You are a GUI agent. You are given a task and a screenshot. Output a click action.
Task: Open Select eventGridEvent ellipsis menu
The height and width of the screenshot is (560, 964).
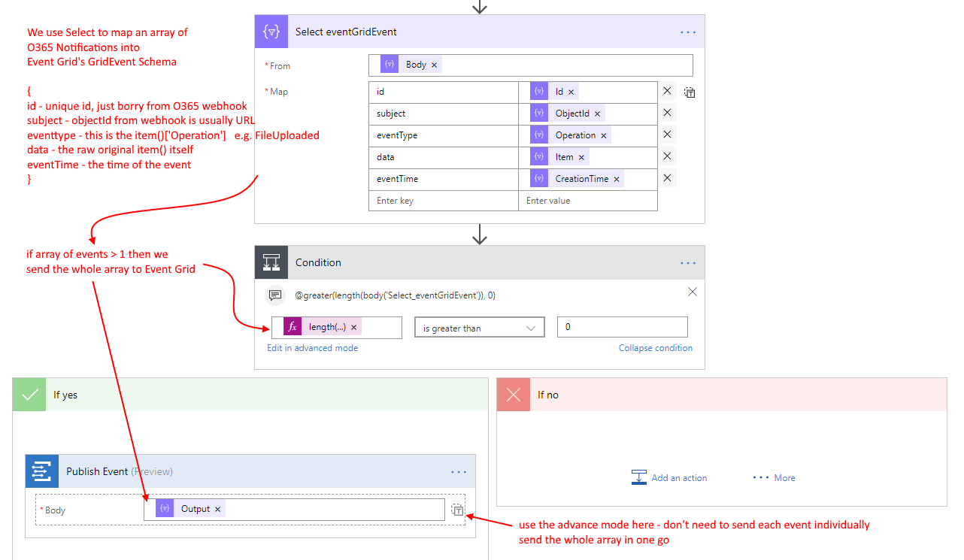(x=687, y=32)
